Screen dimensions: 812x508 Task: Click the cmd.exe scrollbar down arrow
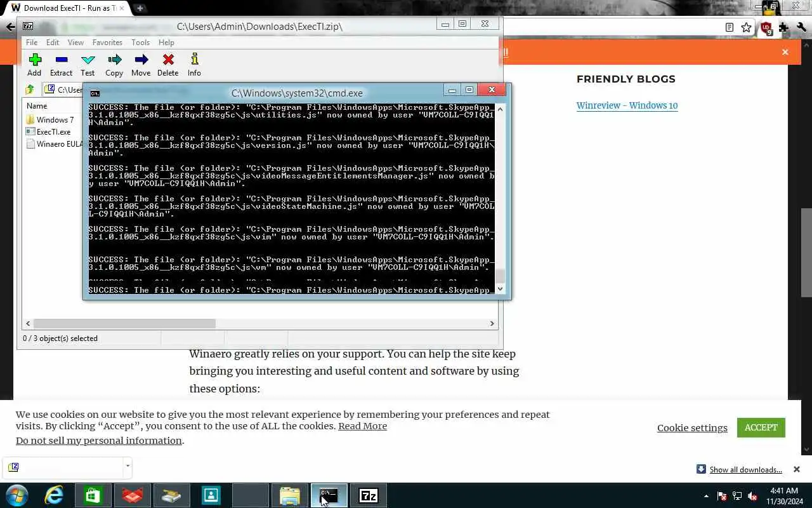(x=500, y=289)
